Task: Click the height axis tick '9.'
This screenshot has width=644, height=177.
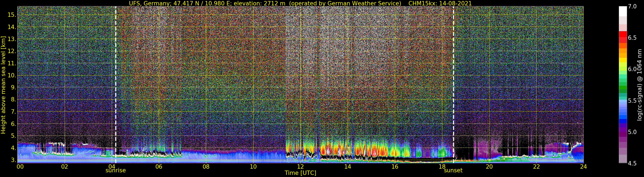Action: (13, 87)
